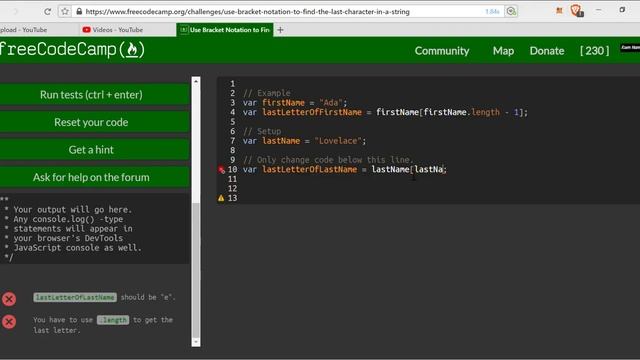Screen dimensions: 640x360
Task: Switch to the Upload - YouTube tab
Action: pyautogui.click(x=23, y=30)
